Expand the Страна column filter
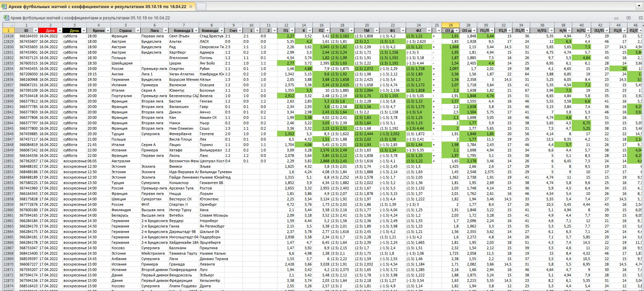Screen dimensions: 644x291 [x=137, y=31]
